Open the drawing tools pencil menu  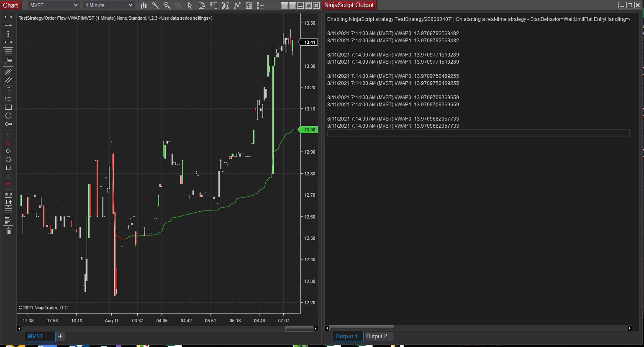pyautogui.click(x=155, y=5)
